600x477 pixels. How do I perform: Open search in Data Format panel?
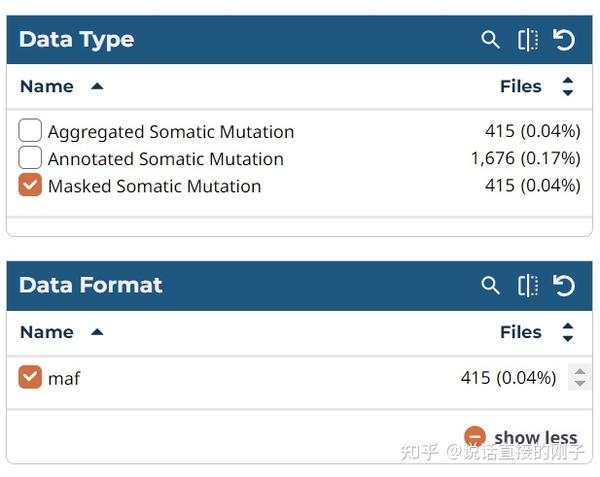pos(490,286)
